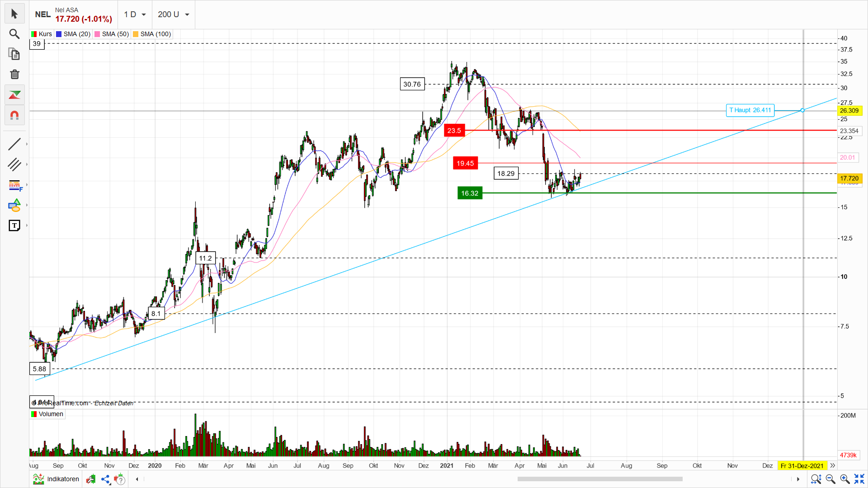Click the horizontal time scrollbar thumb

599,479
